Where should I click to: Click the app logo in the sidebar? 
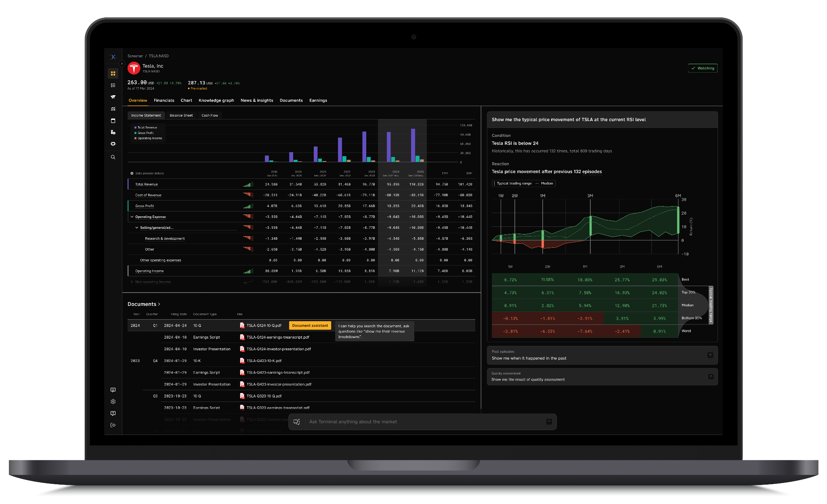coord(113,57)
